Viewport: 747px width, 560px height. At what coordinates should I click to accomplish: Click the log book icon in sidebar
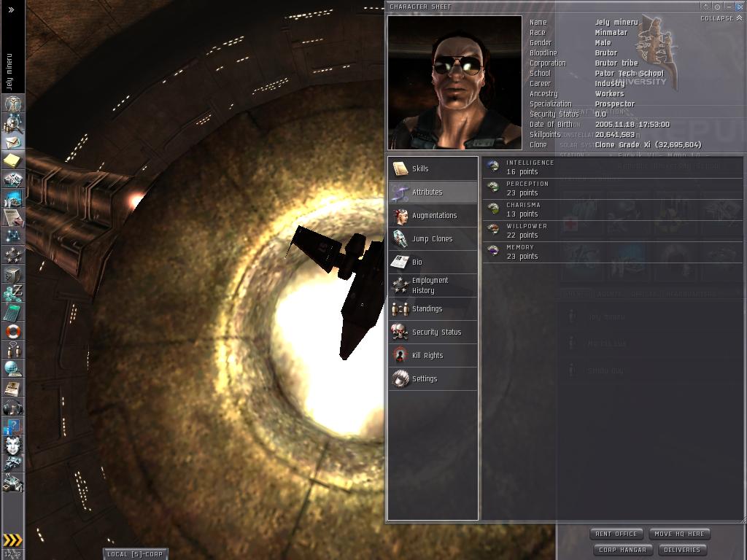point(13,388)
